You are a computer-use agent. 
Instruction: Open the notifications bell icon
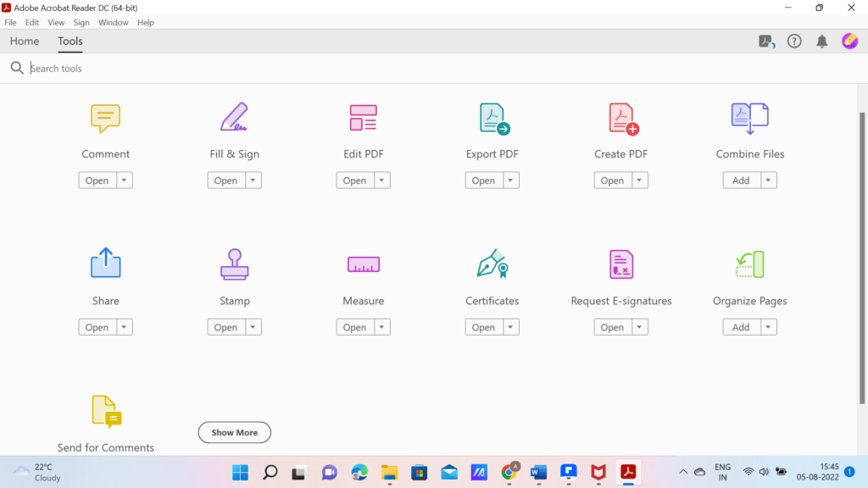pyautogui.click(x=822, y=41)
